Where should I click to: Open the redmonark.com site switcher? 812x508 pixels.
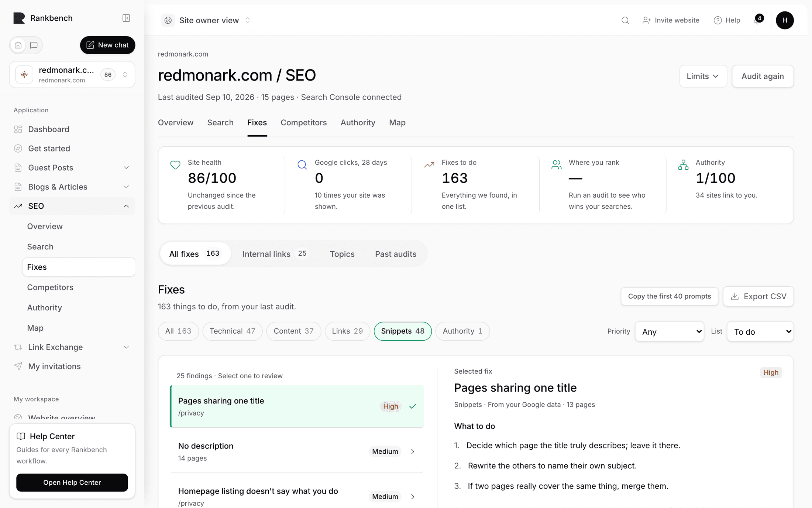(72, 75)
